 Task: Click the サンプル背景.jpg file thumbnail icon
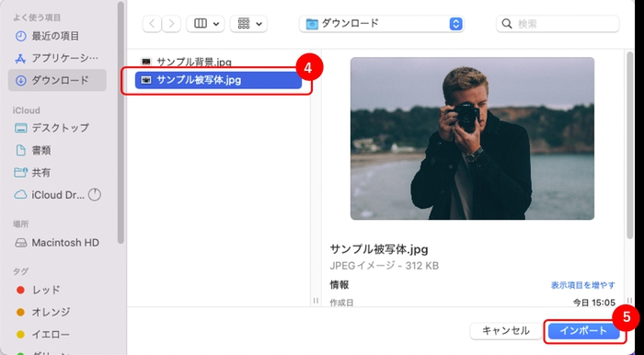tap(145, 62)
